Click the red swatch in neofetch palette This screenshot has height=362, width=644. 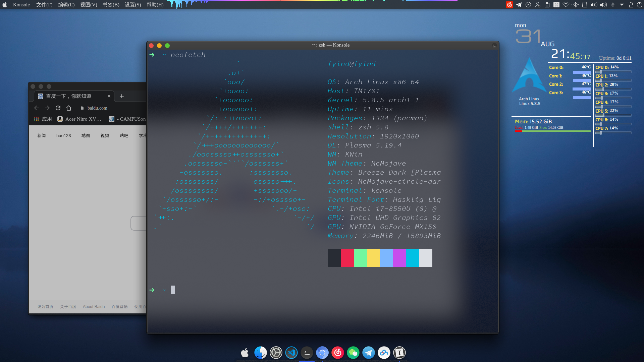(x=347, y=258)
